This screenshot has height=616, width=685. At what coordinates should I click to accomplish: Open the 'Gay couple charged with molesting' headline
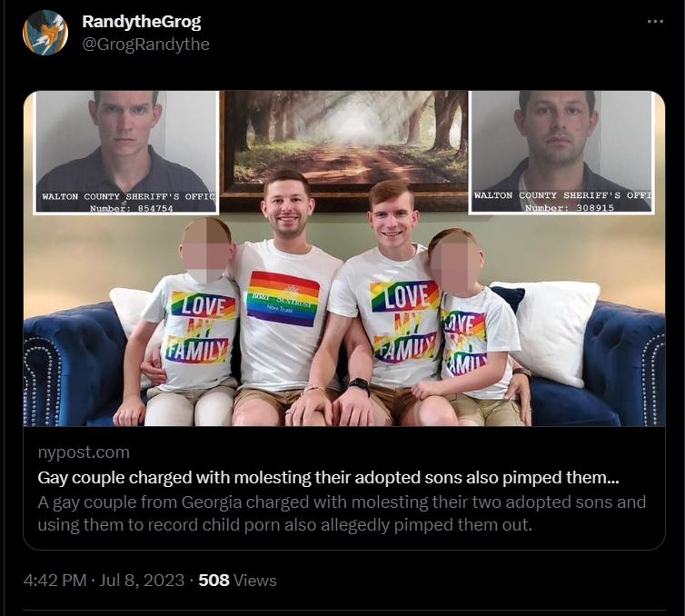328,478
